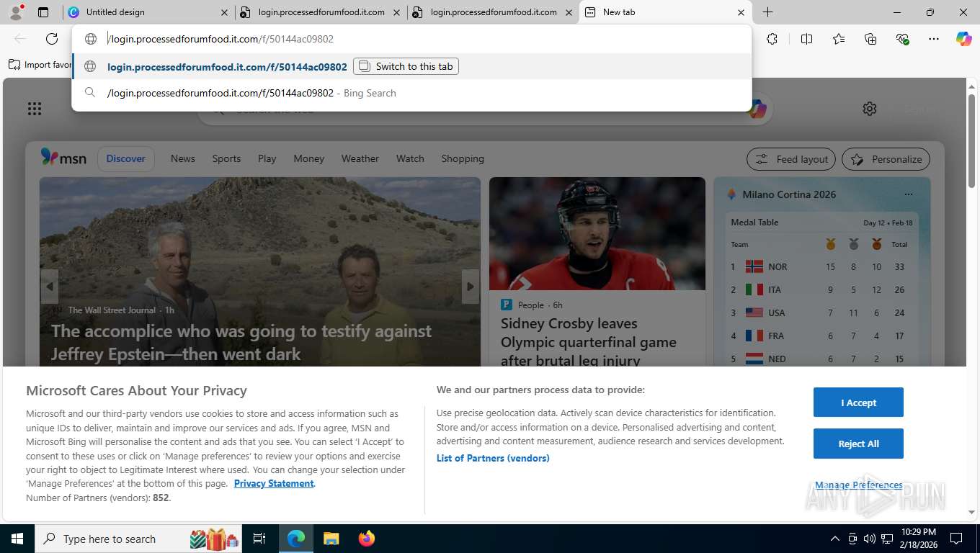Image resolution: width=980 pixels, height=553 pixels.
Task: Click the Switch to this tab button
Action: (406, 66)
